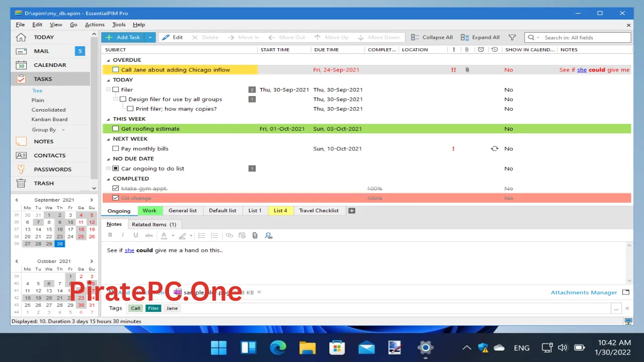Check the Pay monthly bills checkbox
Image resolution: width=644 pixels, height=362 pixels.
click(116, 148)
